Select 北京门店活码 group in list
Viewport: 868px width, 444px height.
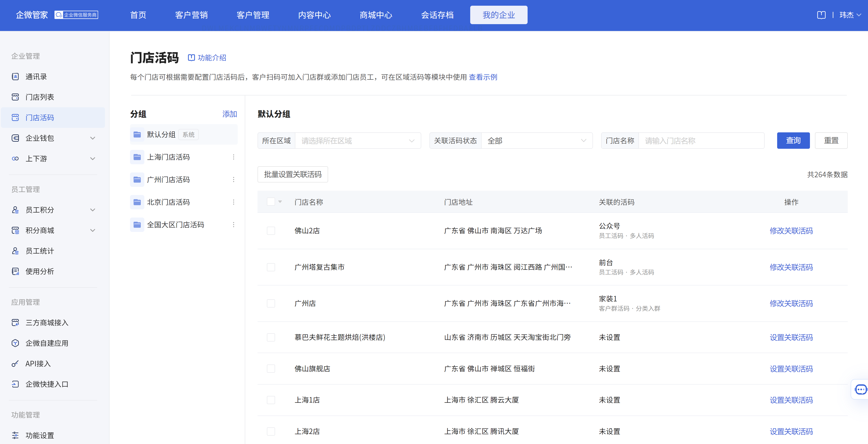(x=184, y=202)
